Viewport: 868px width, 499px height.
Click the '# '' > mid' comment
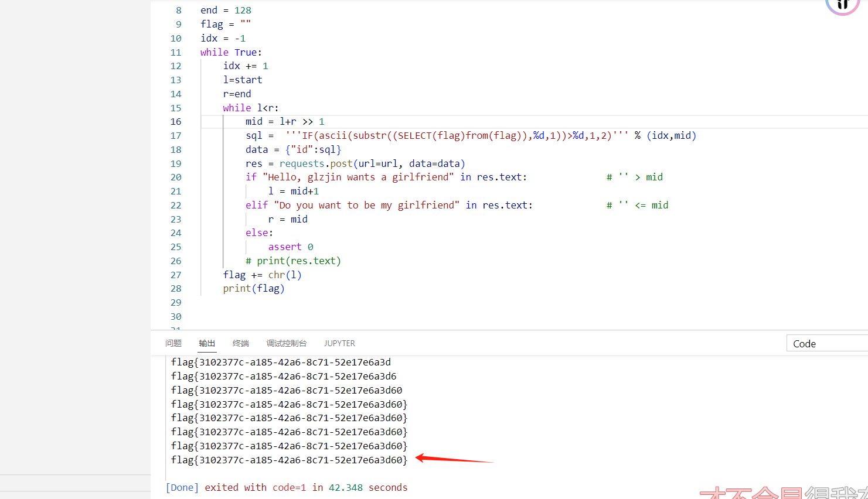635,177
